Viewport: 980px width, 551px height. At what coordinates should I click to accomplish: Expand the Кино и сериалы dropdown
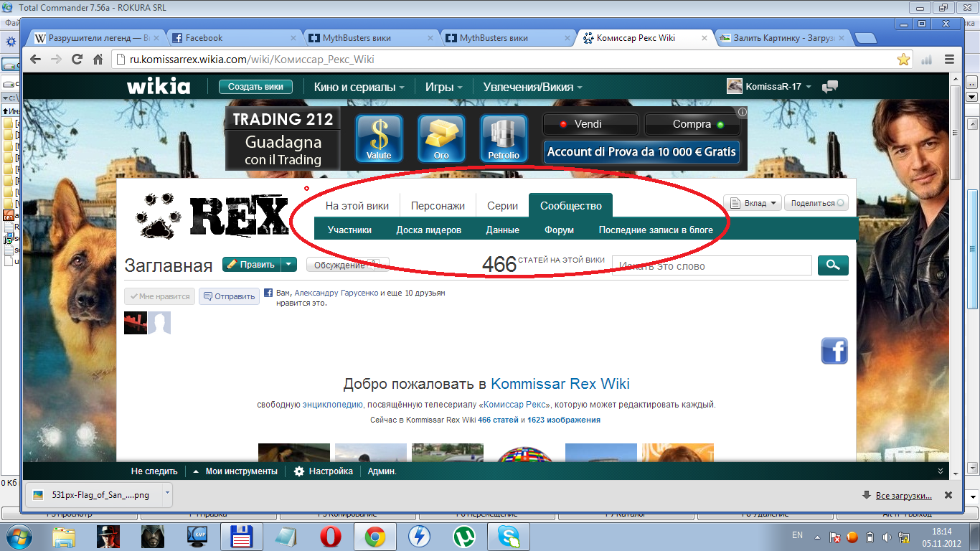click(359, 87)
